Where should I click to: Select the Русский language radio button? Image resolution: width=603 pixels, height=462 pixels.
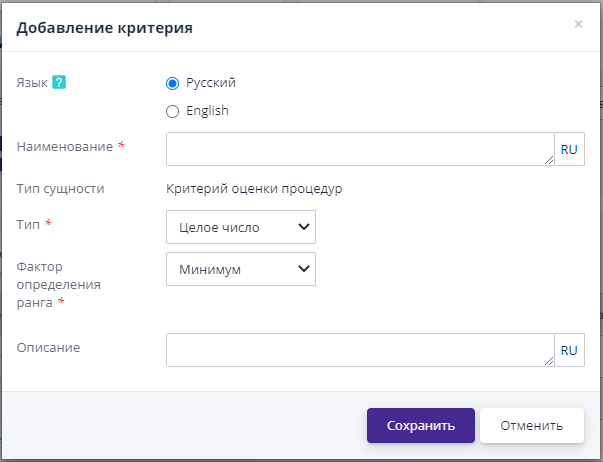172,83
